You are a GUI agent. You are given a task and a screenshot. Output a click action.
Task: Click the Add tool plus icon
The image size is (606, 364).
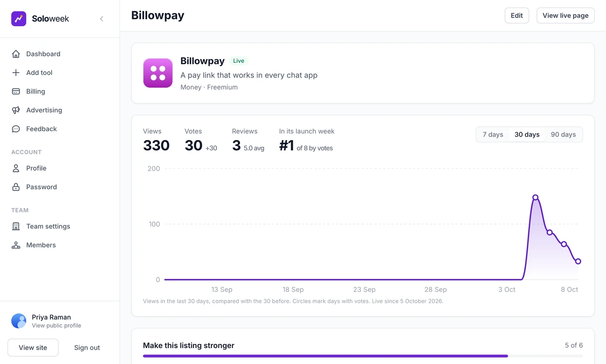pyautogui.click(x=16, y=73)
